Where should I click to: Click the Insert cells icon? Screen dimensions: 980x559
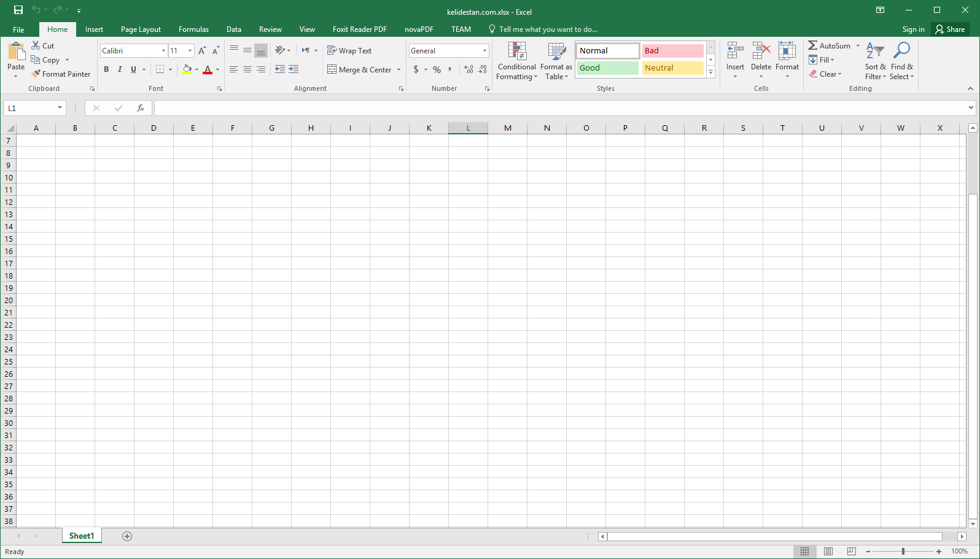pos(735,51)
